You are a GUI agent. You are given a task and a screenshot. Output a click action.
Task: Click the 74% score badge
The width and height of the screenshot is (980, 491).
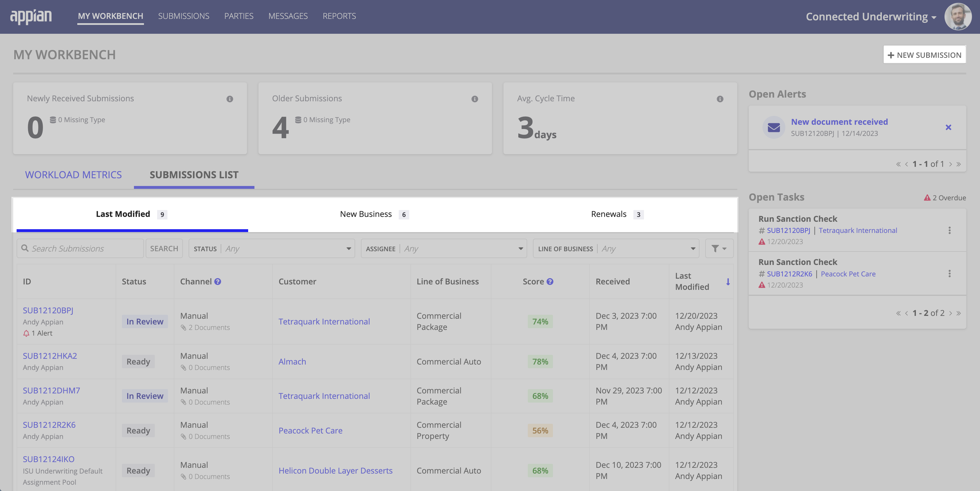click(540, 322)
